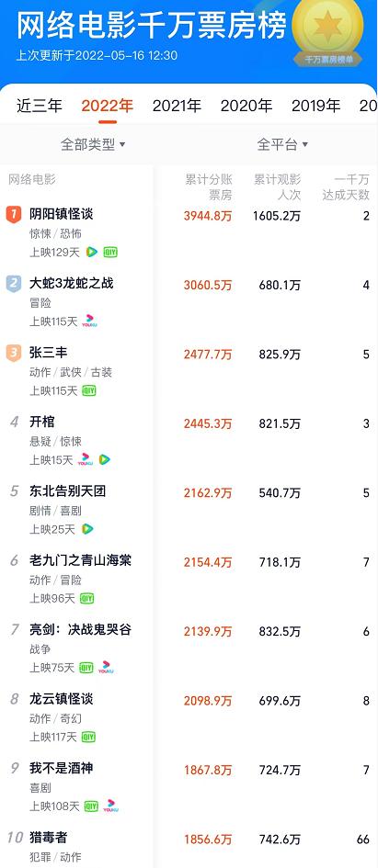Tap the iQIYI logo under 张三丰
This screenshot has width=378, height=868.
pyautogui.click(x=89, y=390)
